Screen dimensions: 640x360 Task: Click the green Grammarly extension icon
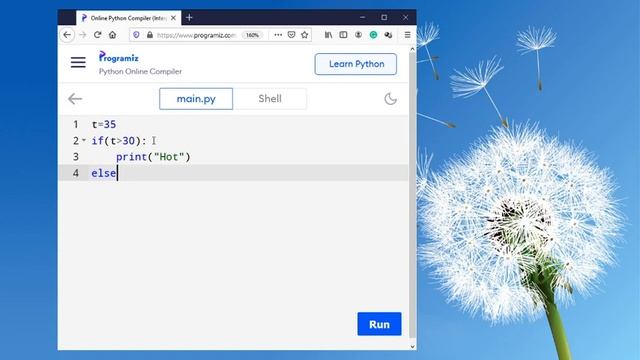373,35
